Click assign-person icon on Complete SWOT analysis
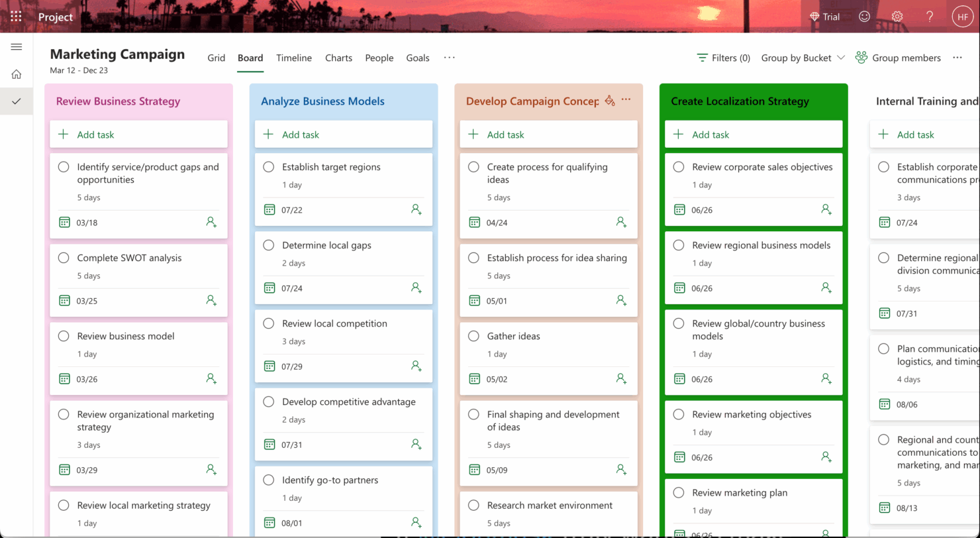 (211, 300)
